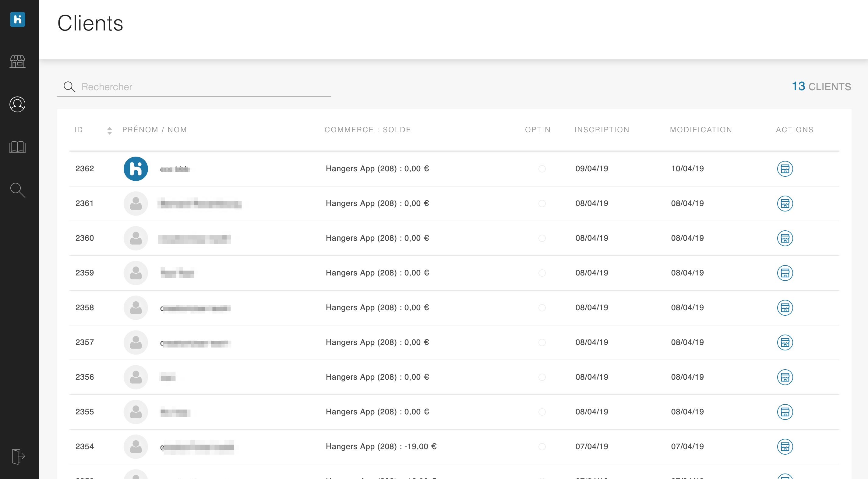Click ID cell 2356

pos(85,377)
